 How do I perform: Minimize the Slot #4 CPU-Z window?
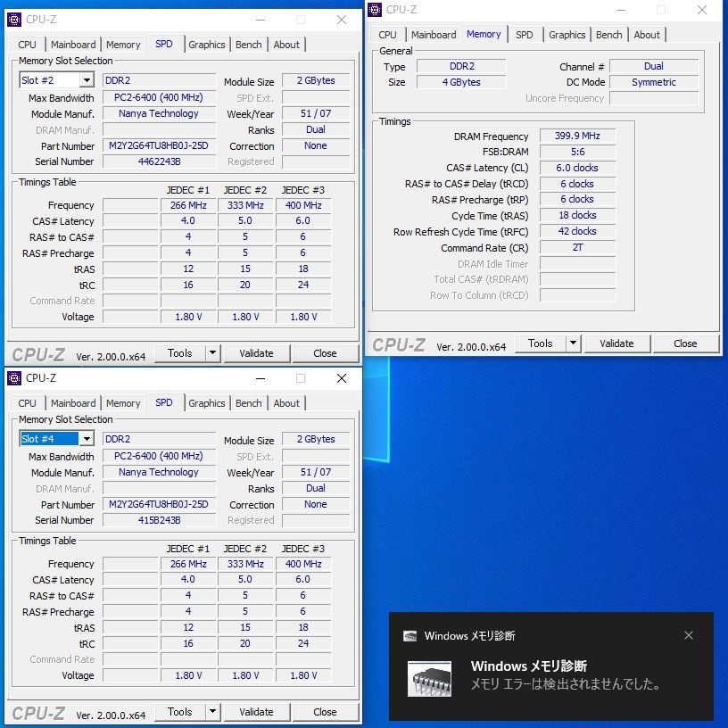point(261,378)
